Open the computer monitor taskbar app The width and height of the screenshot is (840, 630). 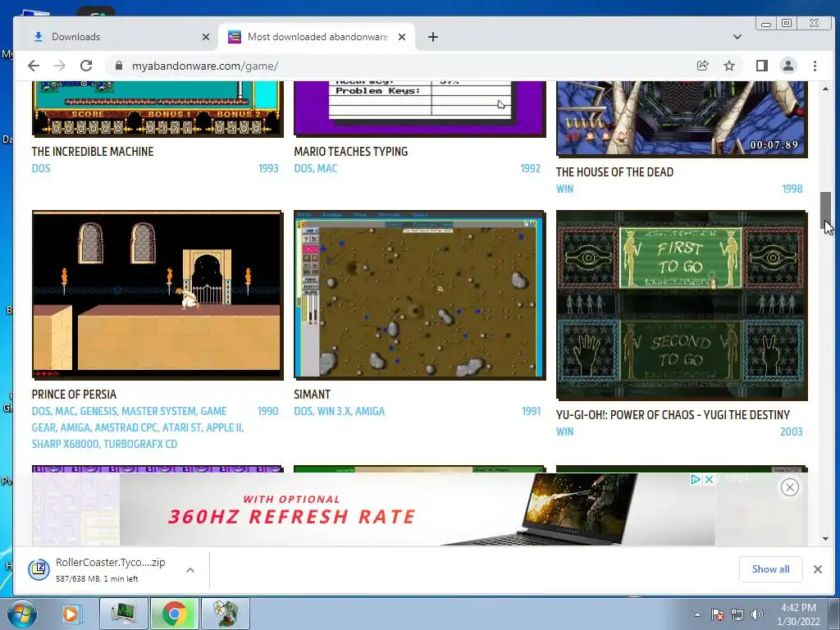pyautogui.click(x=124, y=614)
